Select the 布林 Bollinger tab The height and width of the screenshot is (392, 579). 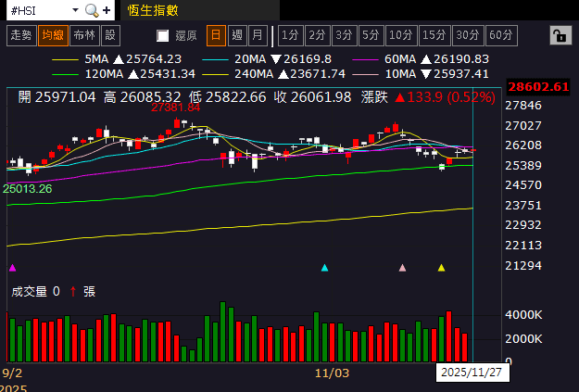[83, 35]
